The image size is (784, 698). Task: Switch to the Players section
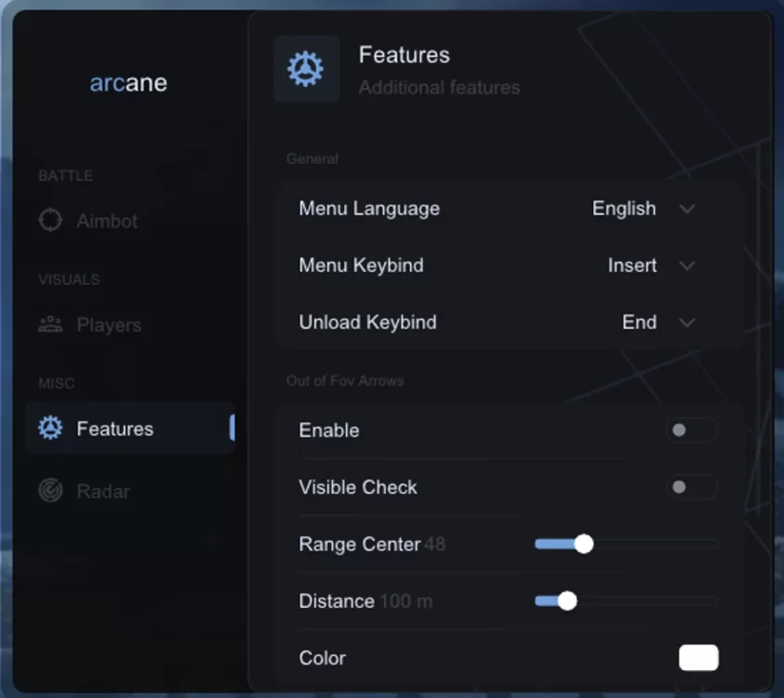pos(90,325)
